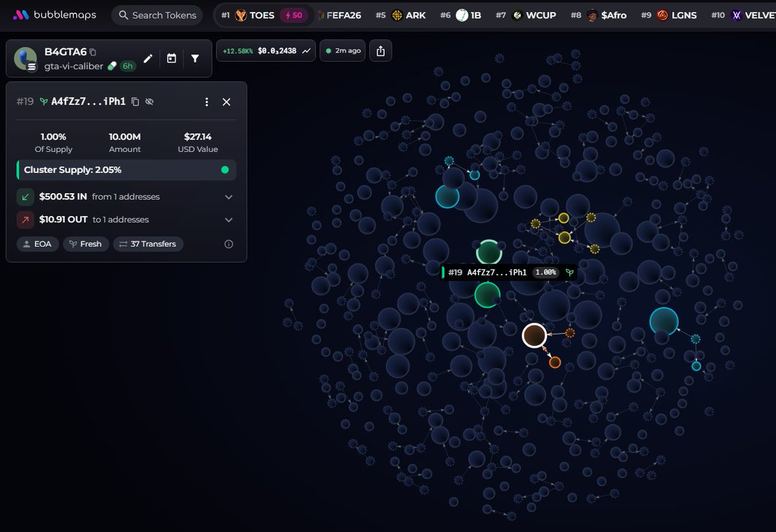This screenshot has width=776, height=532.
Task: Click the Cluster Supply 2.05% bar
Action: click(126, 170)
